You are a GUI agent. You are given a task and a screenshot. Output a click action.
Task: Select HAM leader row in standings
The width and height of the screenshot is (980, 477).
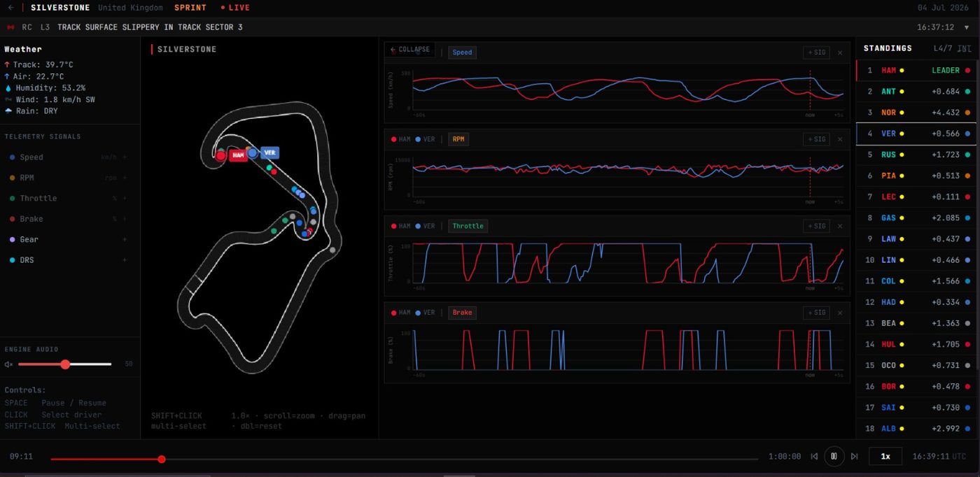[918, 71]
